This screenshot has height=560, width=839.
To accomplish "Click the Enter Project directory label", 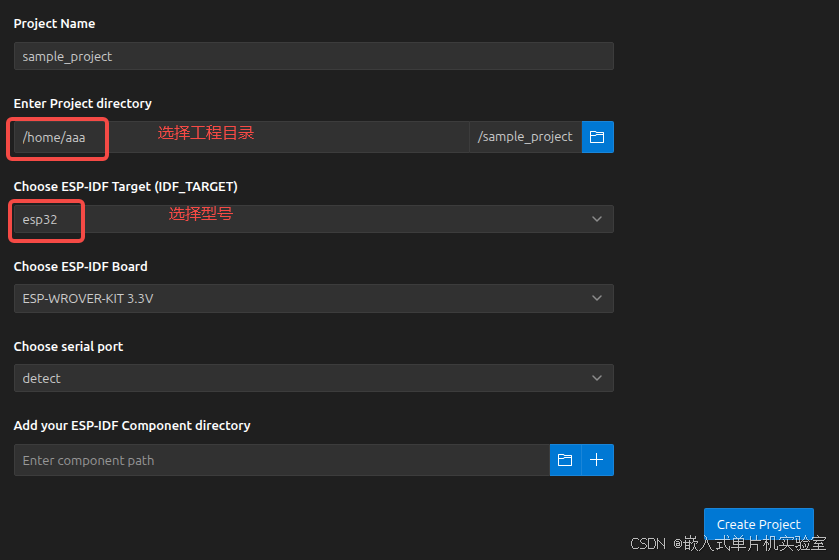I will (82, 103).
